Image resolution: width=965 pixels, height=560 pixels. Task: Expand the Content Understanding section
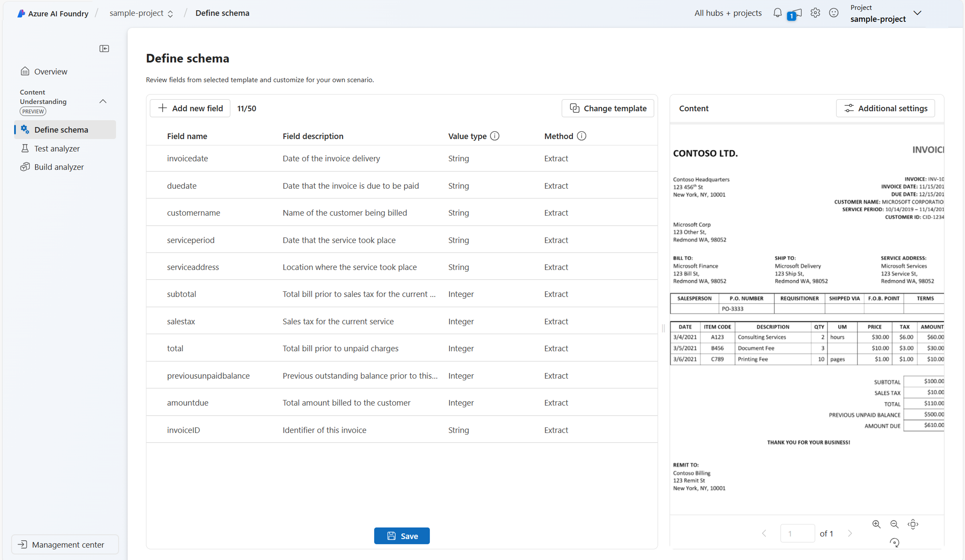pos(103,101)
